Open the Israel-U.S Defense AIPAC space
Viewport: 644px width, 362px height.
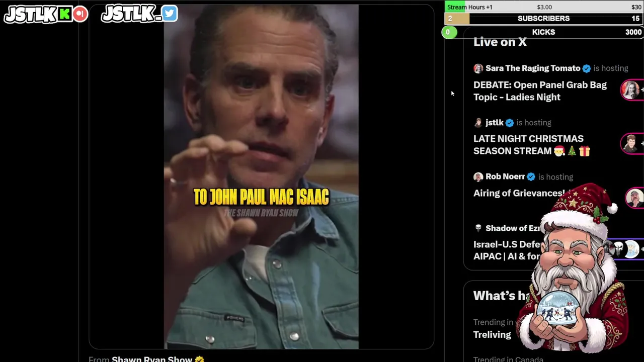tap(507, 250)
